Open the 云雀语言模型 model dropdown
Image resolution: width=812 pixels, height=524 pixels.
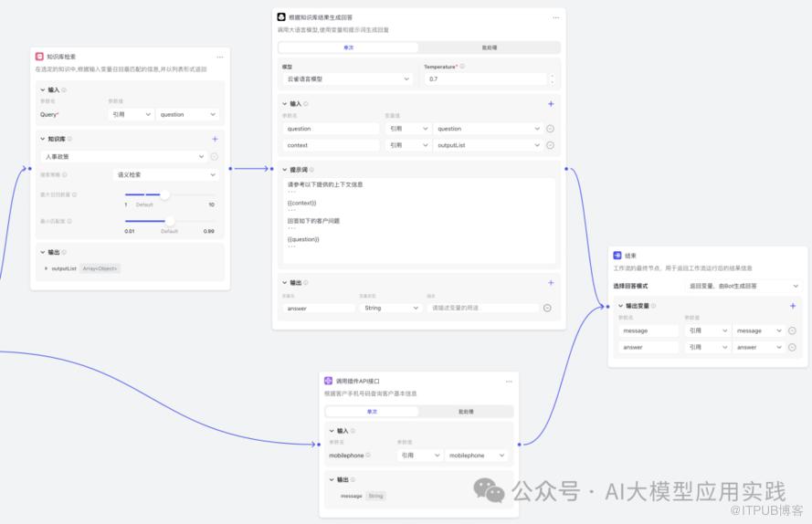click(x=348, y=79)
